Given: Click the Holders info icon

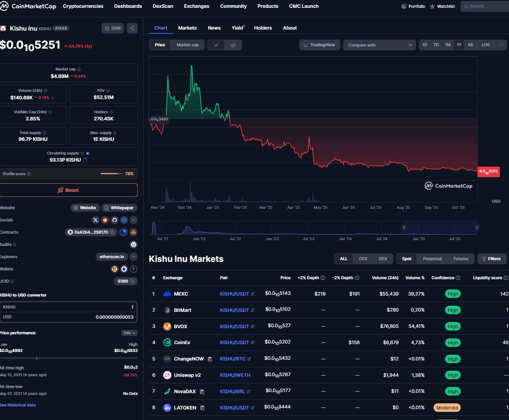Looking at the screenshot, I should pos(111,112).
